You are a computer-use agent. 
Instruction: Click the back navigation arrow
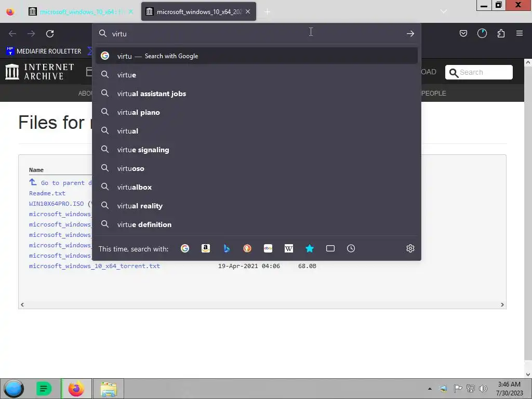(12, 34)
